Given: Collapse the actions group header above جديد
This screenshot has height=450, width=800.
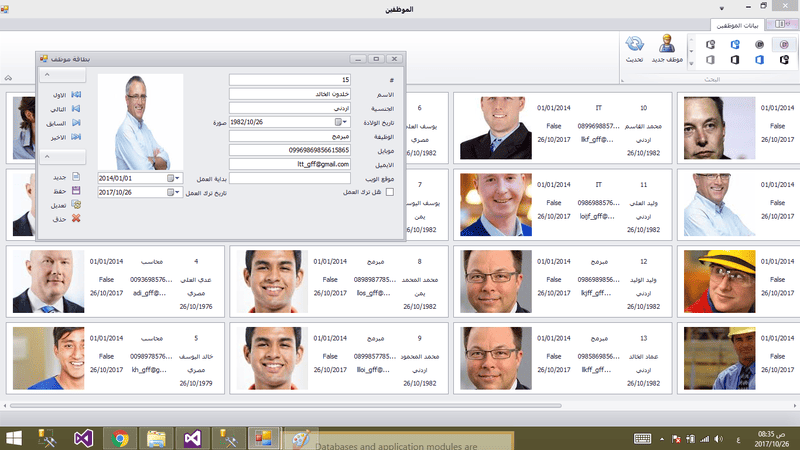Looking at the screenshot, I should (47, 156).
